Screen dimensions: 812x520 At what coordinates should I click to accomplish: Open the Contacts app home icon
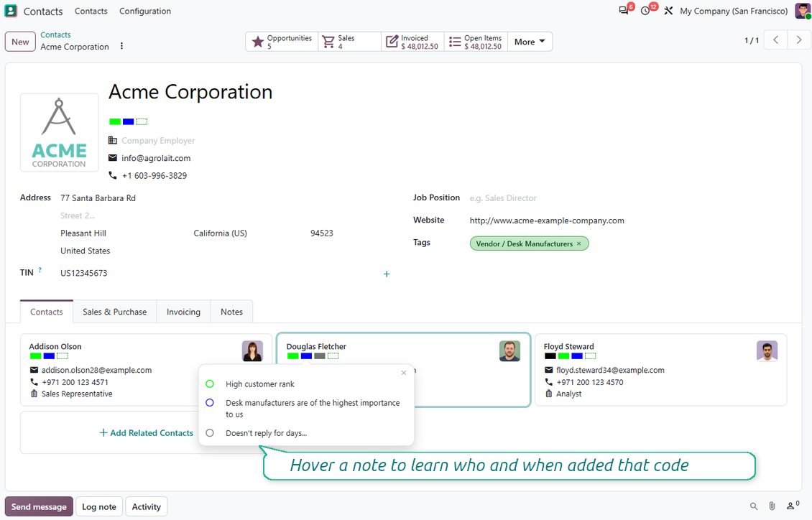coord(10,11)
